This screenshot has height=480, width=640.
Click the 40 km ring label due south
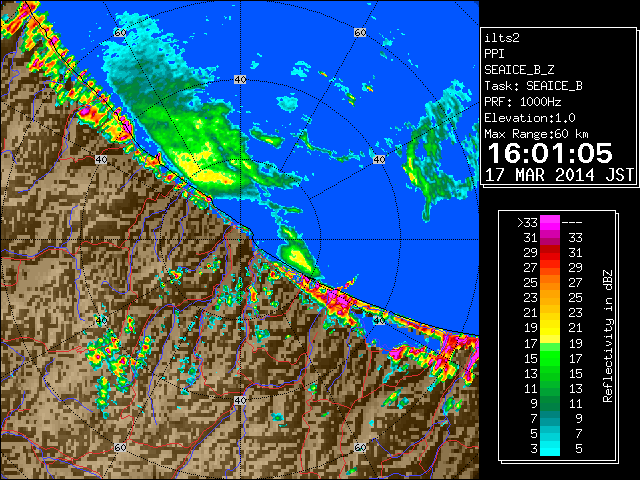pos(240,400)
